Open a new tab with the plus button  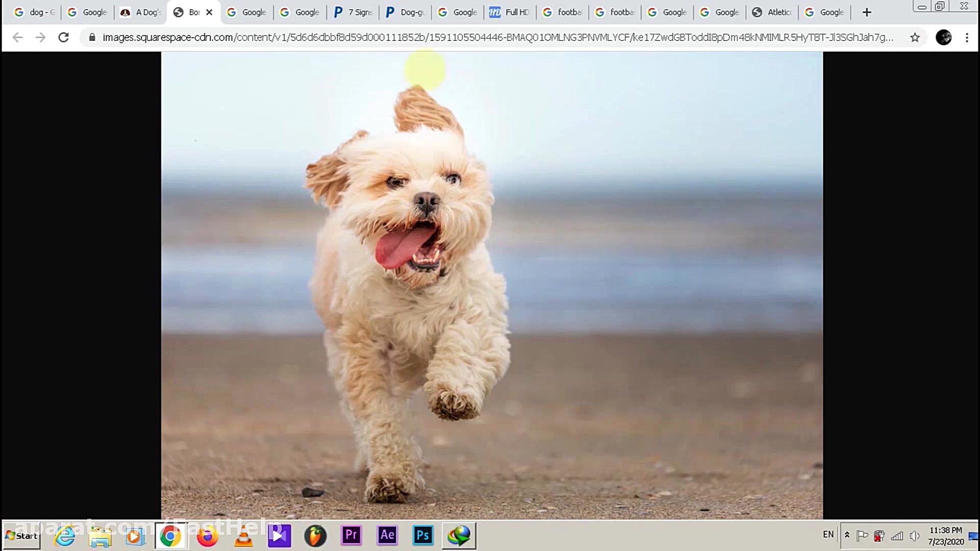867,12
